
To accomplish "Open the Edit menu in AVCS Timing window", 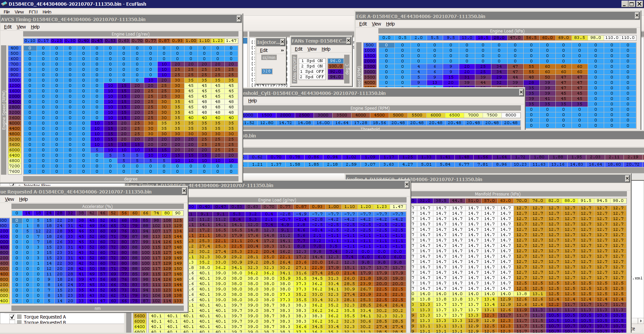I will coord(8,27).
